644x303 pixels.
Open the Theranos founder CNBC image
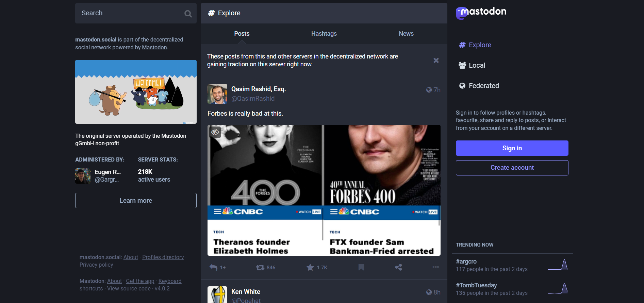[x=265, y=190]
